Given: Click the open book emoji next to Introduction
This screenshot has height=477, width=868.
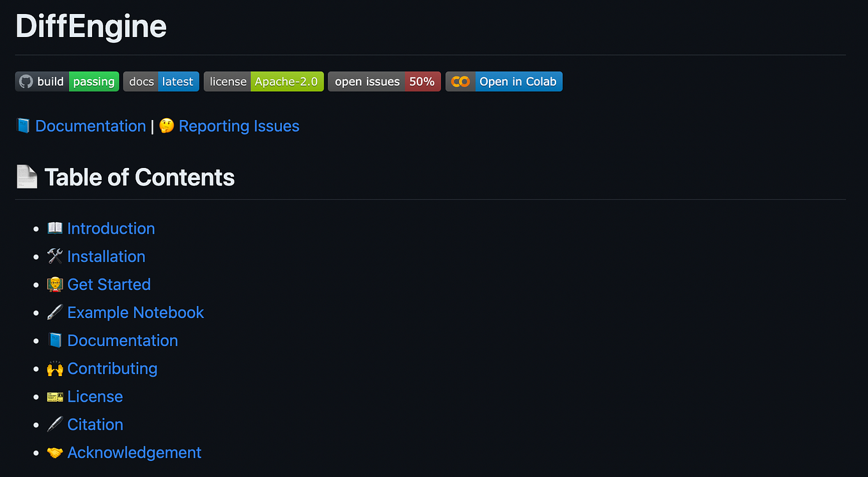Looking at the screenshot, I should point(54,228).
